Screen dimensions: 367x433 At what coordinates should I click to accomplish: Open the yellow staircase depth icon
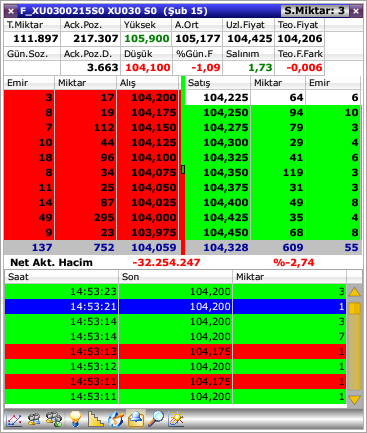95,419
